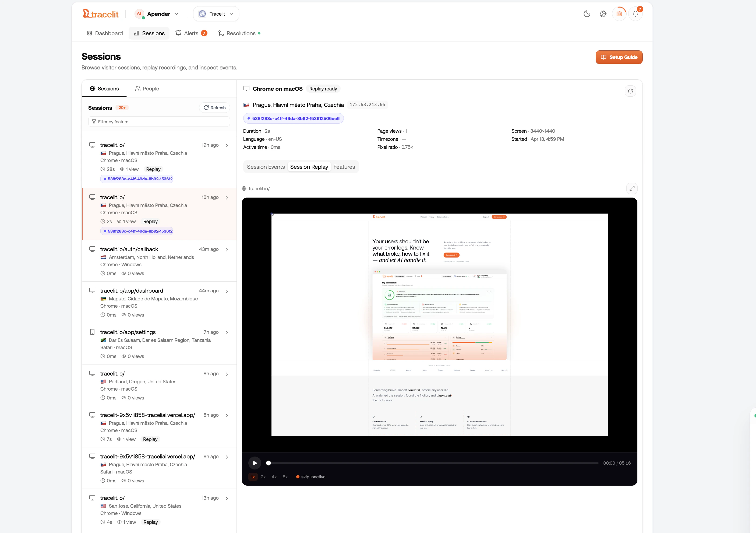This screenshot has width=756, height=533.
Task: Expand tracelit.io/app/settings session chevron
Action: point(227,333)
